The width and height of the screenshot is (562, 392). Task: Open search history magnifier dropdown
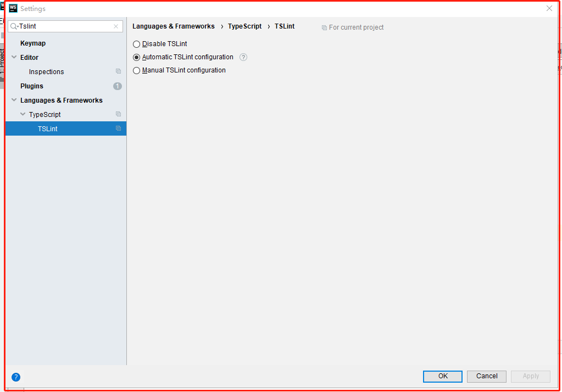tap(14, 26)
